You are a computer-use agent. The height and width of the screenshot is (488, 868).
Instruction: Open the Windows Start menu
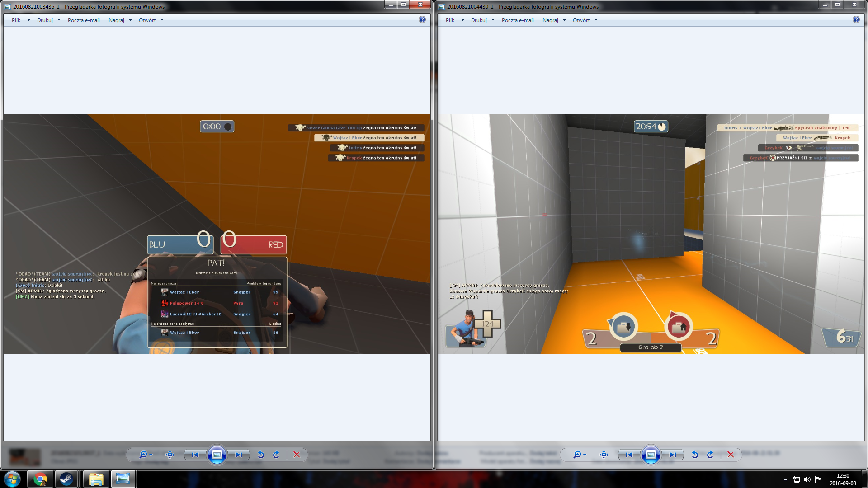pyautogui.click(x=12, y=479)
